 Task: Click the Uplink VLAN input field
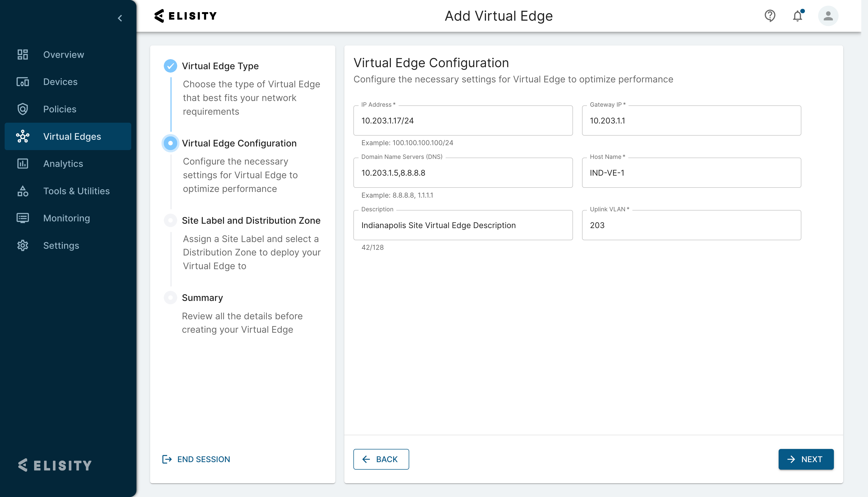click(691, 225)
